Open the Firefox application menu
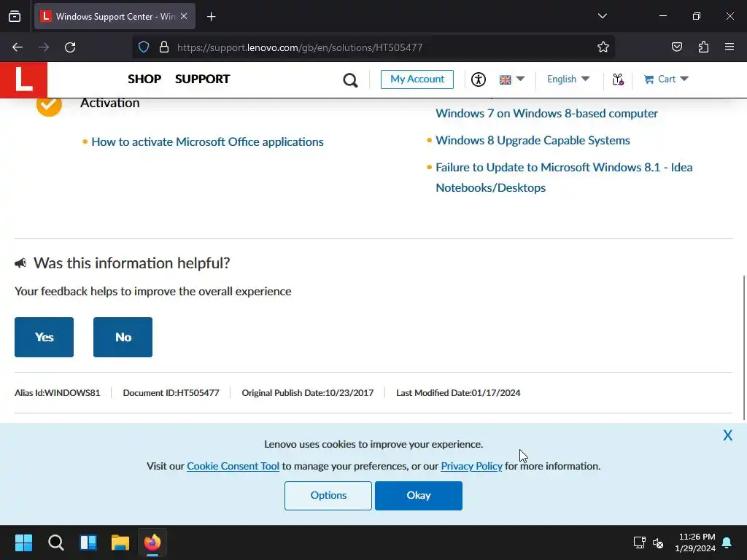Viewport: 747px width, 560px height. click(x=729, y=47)
